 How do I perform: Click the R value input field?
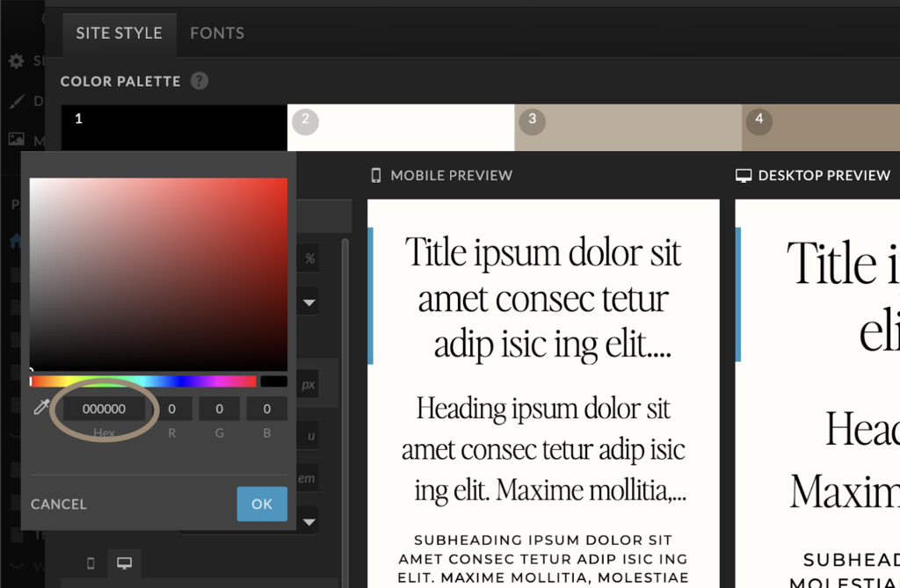point(171,409)
